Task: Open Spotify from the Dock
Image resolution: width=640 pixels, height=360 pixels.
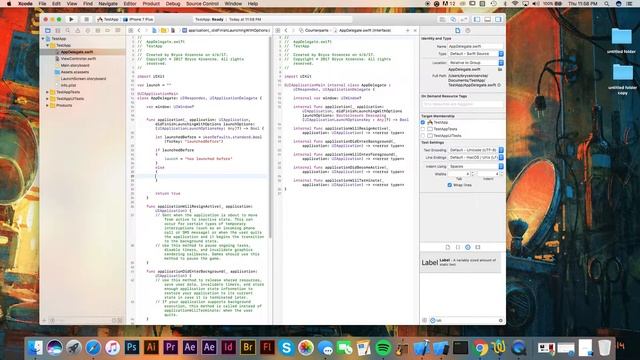Action: [383, 348]
